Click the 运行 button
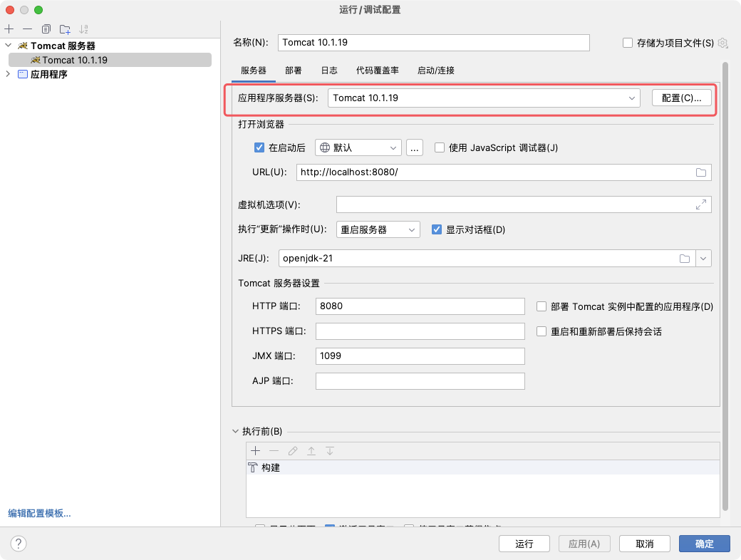The image size is (741, 560). pyautogui.click(x=524, y=544)
